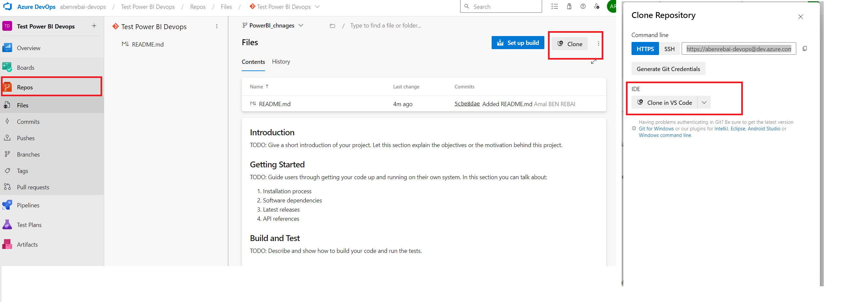Screen dimensions: 868x302
Task: Click the Commits column header
Action: click(464, 86)
